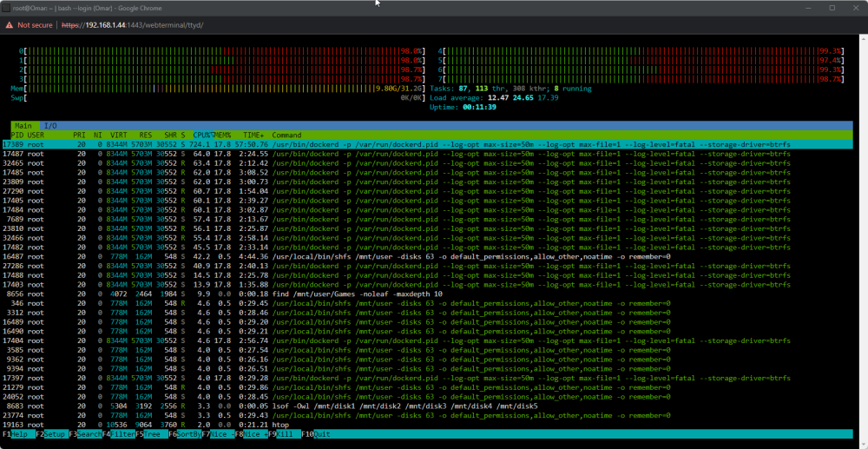Select the Main tab in htop

[x=23, y=126]
